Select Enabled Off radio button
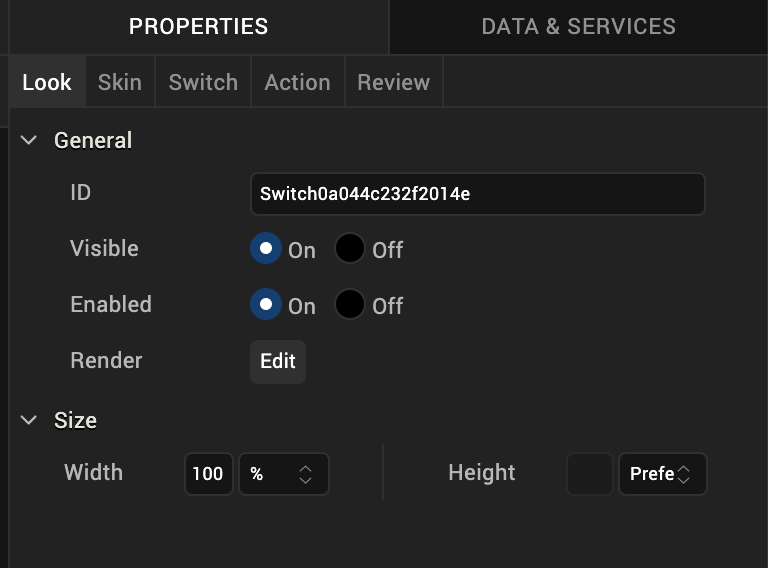 coord(350,305)
